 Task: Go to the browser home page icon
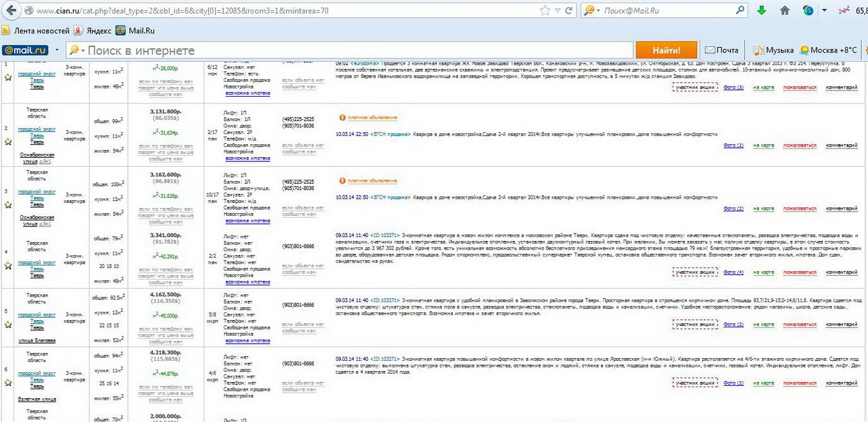point(785,11)
